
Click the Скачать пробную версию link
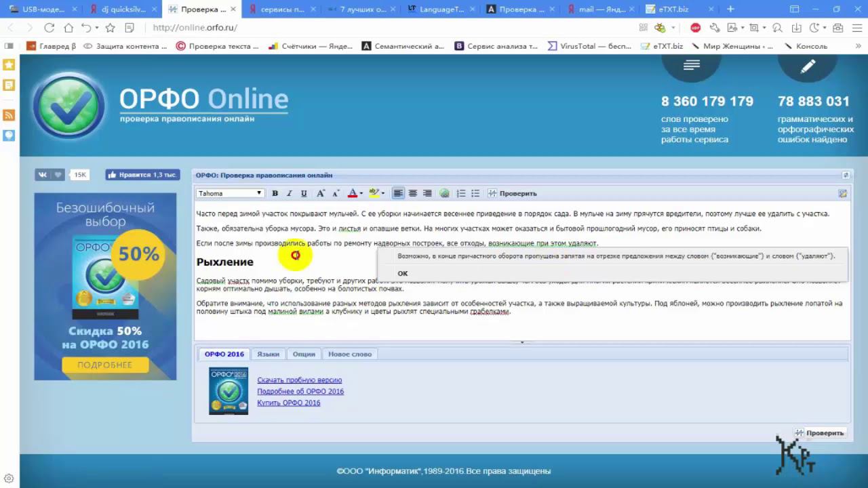tap(300, 380)
